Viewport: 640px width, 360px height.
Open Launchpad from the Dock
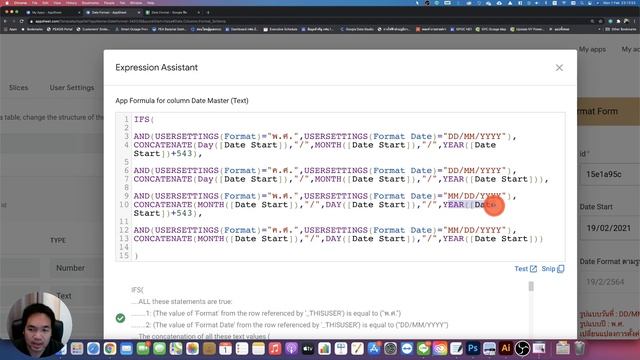pyautogui.click(x=77, y=348)
